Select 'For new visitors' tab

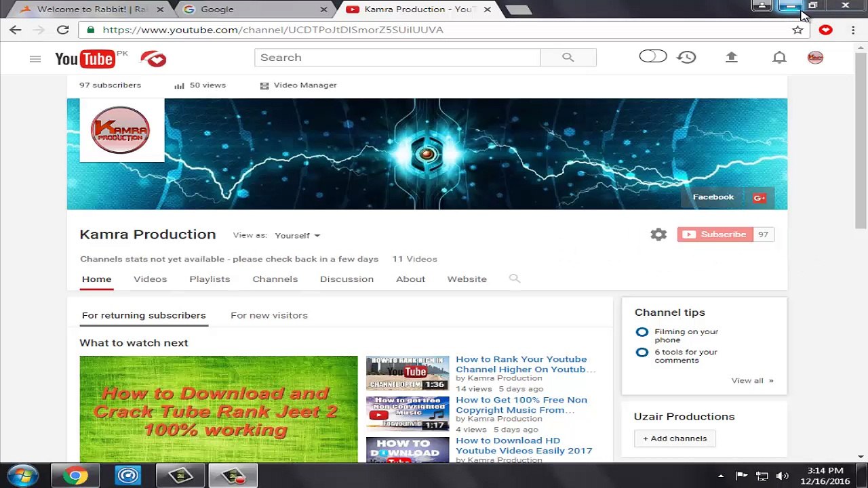pos(269,315)
